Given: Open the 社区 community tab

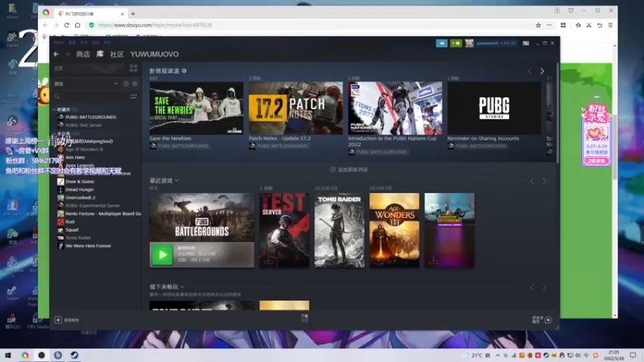Looking at the screenshot, I should tap(117, 54).
